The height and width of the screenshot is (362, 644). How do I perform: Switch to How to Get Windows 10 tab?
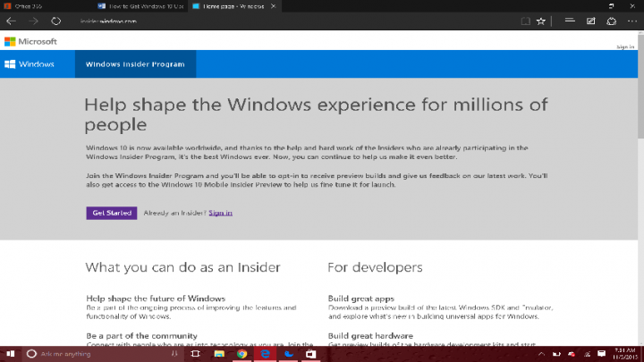coord(141,6)
